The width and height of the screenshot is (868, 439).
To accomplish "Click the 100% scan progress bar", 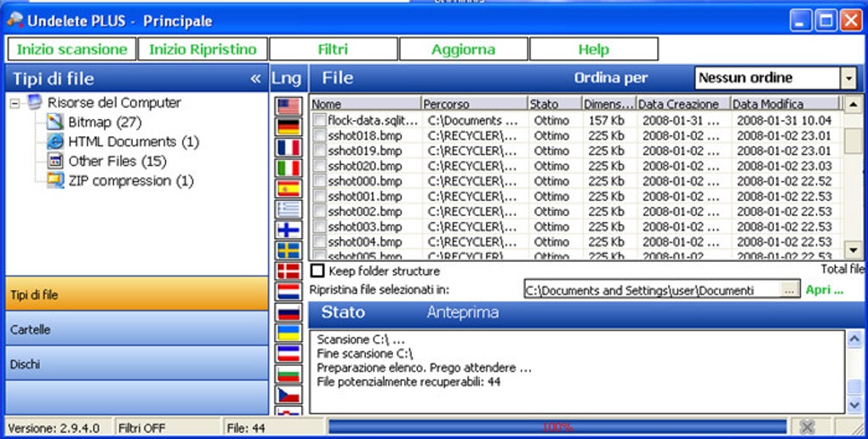I will point(557,427).
